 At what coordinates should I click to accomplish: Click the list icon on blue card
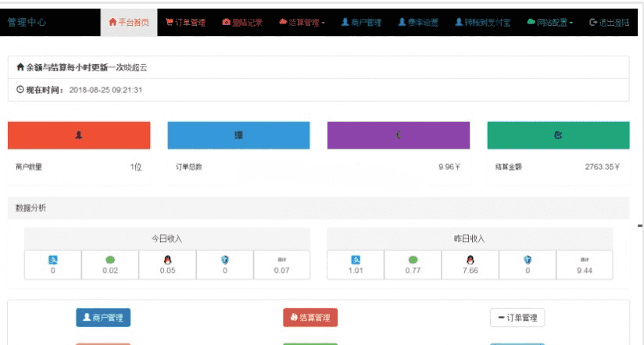pyautogui.click(x=238, y=135)
